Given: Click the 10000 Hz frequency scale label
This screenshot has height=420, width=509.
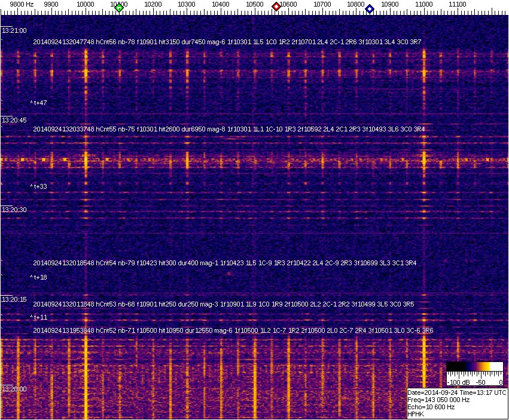Looking at the screenshot, I should coord(86,4).
